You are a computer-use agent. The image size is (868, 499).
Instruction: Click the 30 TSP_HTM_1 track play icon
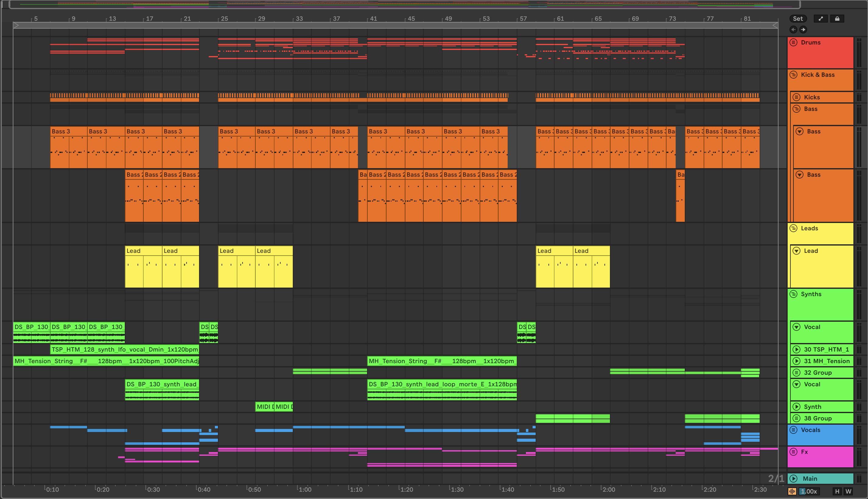pyautogui.click(x=796, y=350)
